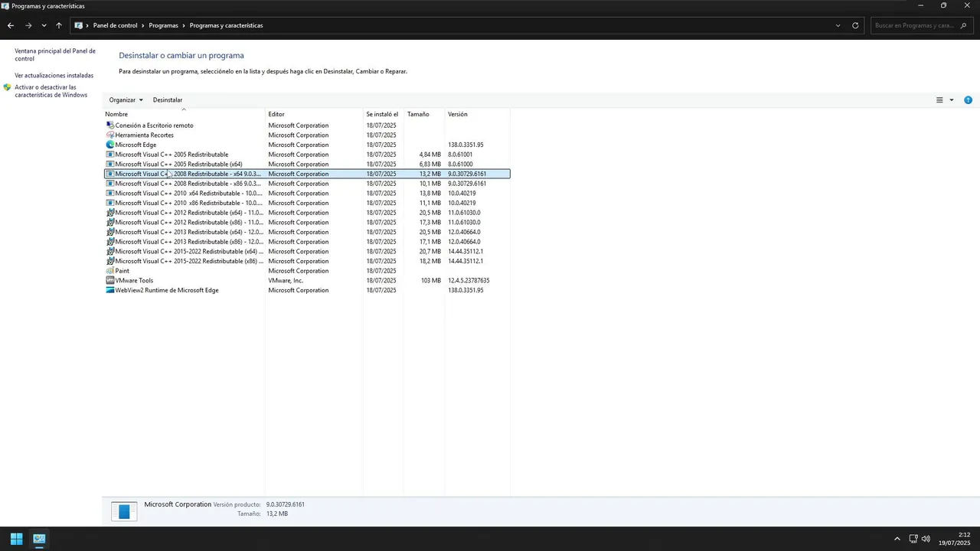Click the VMware Tools program icon

point(110,280)
